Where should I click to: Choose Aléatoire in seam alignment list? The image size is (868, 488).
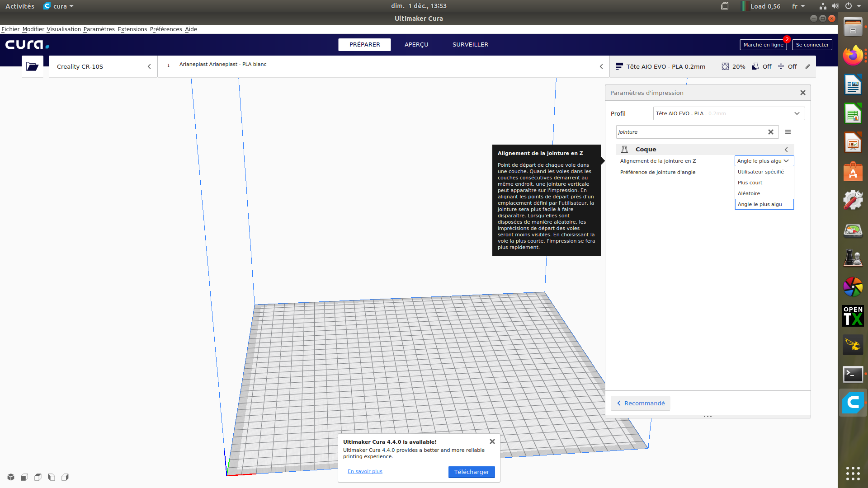click(x=749, y=193)
